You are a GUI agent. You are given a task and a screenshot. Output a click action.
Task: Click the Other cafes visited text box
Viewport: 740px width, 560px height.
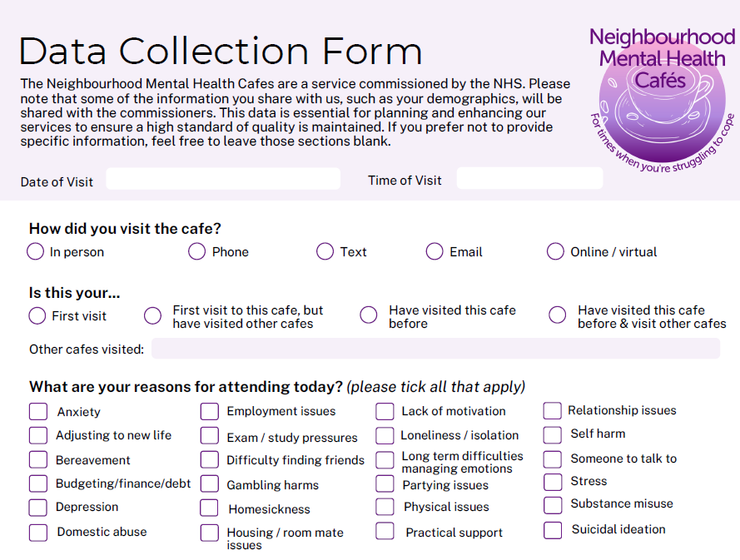(x=435, y=349)
